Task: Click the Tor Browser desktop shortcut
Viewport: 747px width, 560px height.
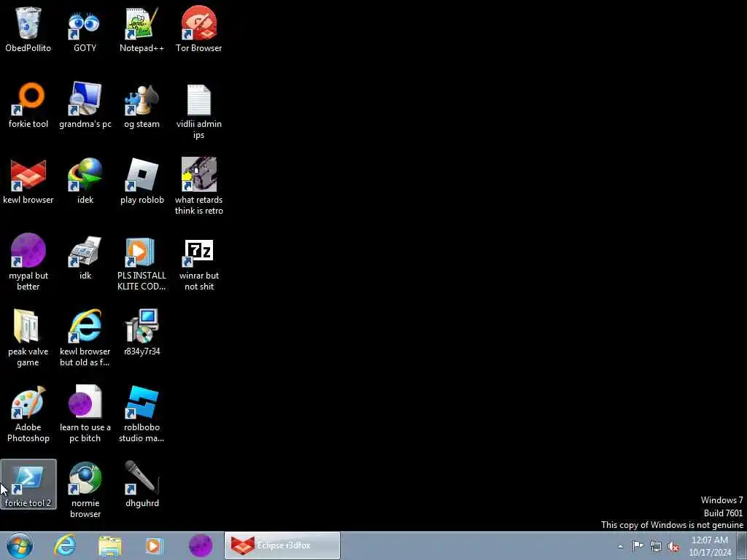Action: (x=198, y=29)
